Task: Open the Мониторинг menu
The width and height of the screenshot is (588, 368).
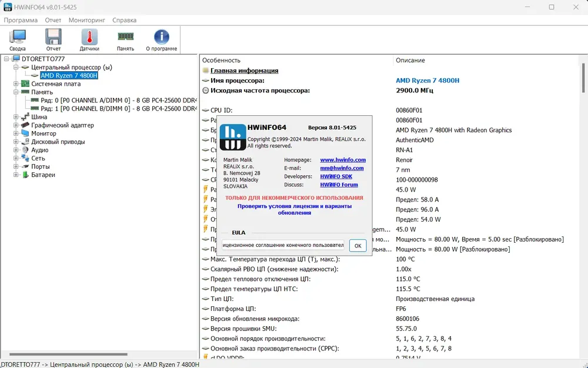Action: point(86,20)
